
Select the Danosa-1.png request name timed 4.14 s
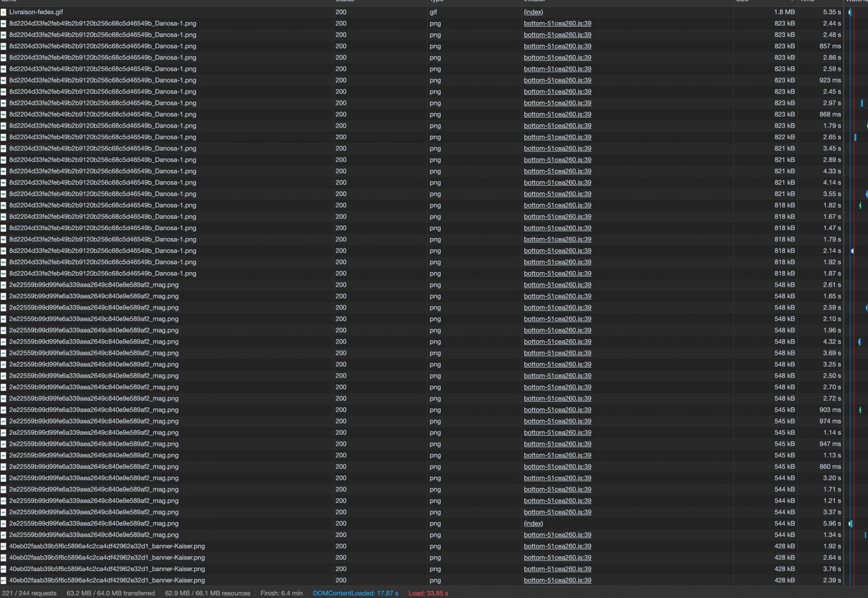[103, 183]
